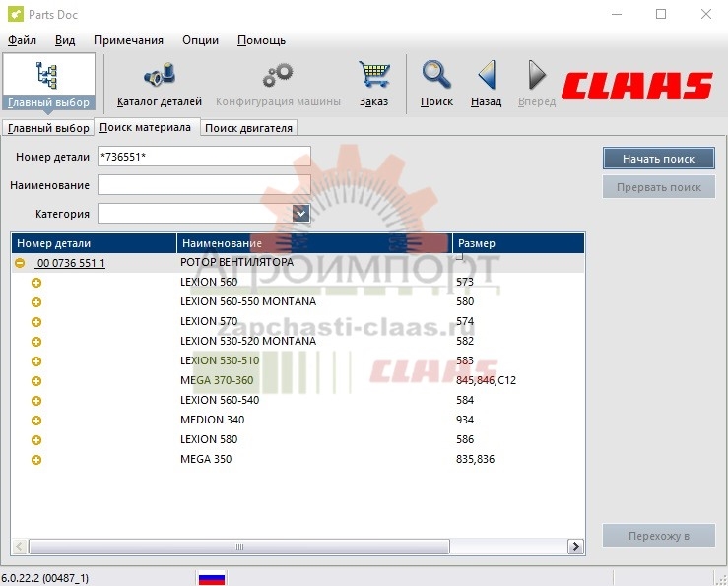Expand the LEXION 530-510 row
728x586 pixels.
point(36,361)
